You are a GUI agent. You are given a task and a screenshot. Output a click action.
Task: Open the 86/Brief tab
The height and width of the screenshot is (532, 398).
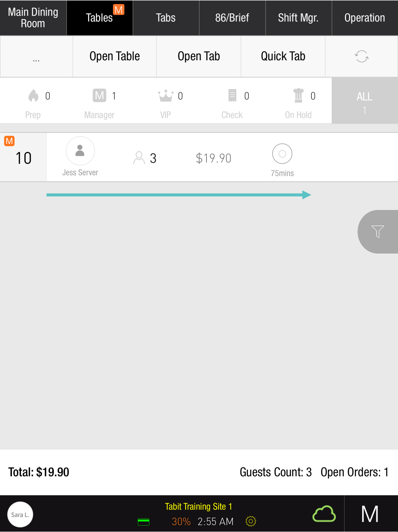click(x=232, y=18)
